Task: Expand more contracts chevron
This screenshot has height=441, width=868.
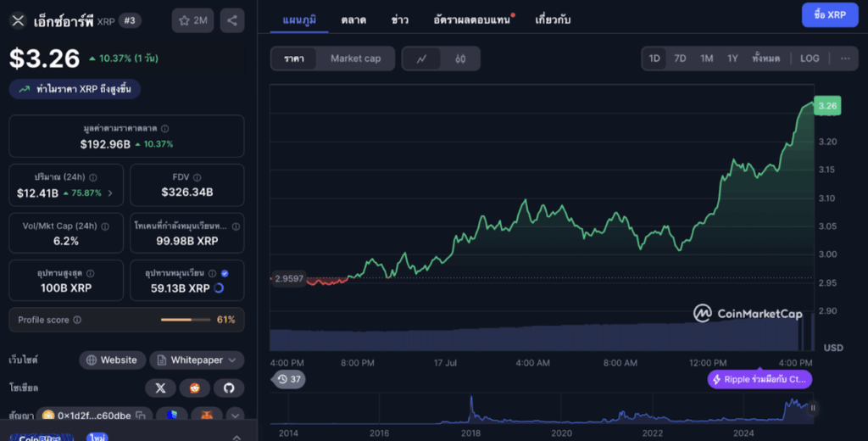Action: pos(234,416)
